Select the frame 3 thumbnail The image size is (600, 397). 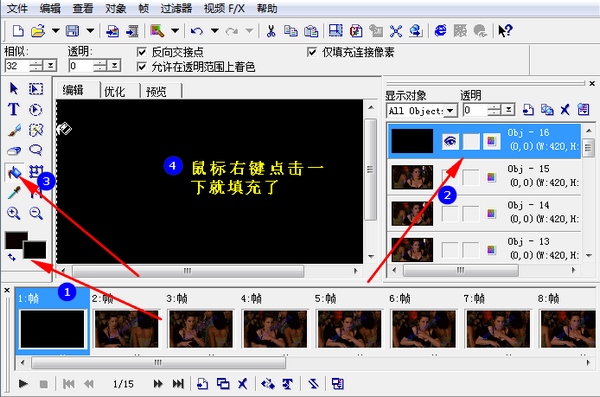201,329
